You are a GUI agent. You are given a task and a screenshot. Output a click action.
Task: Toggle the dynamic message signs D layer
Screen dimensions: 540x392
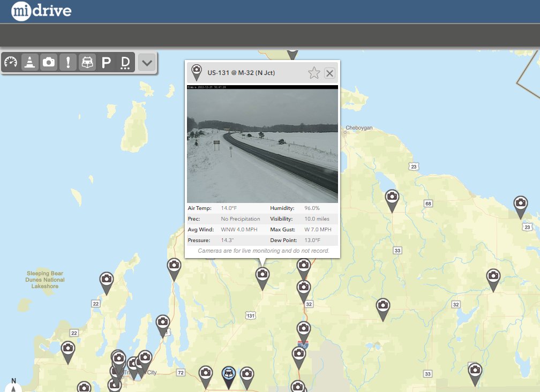click(125, 62)
